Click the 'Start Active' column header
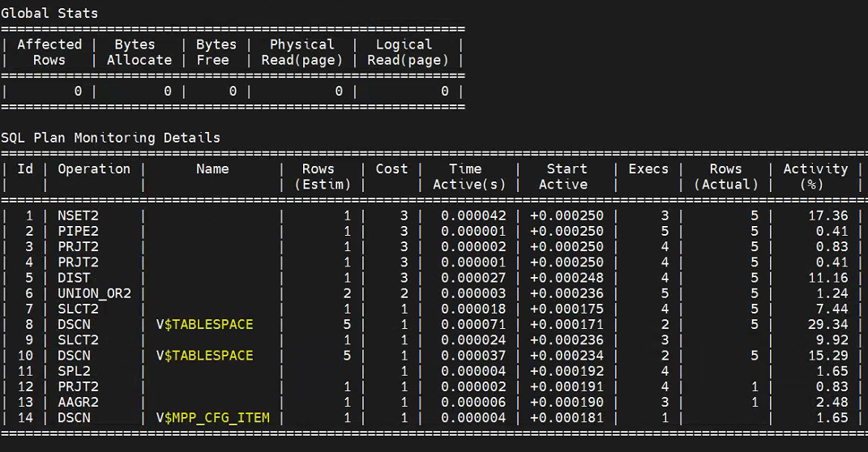 (x=567, y=177)
